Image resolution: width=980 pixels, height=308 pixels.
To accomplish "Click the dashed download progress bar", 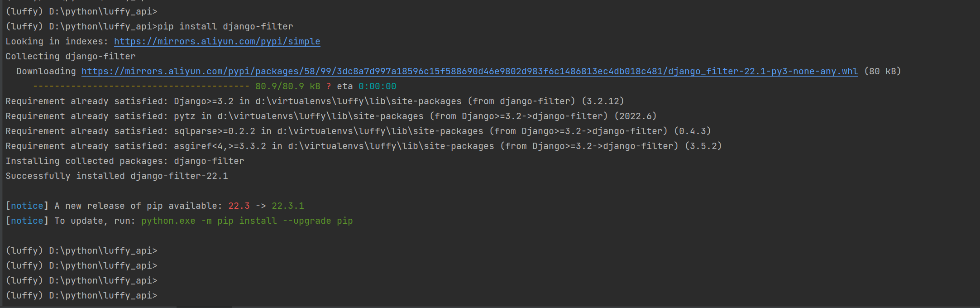I will (140, 86).
